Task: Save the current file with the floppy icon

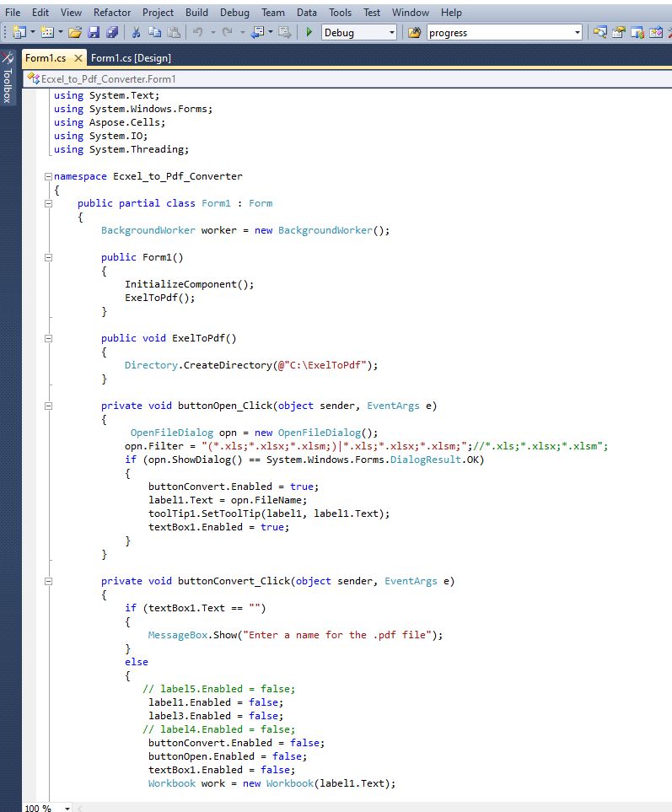Action: tap(93, 33)
